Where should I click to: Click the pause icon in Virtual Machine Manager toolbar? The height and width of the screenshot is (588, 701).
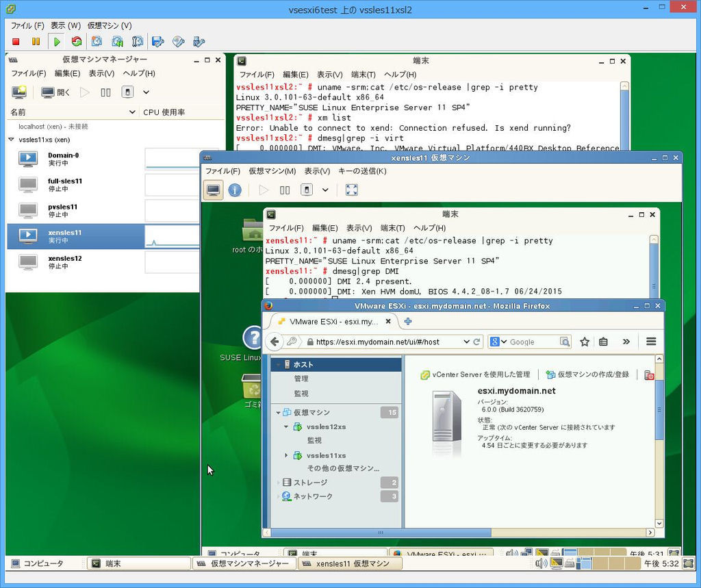click(x=105, y=92)
